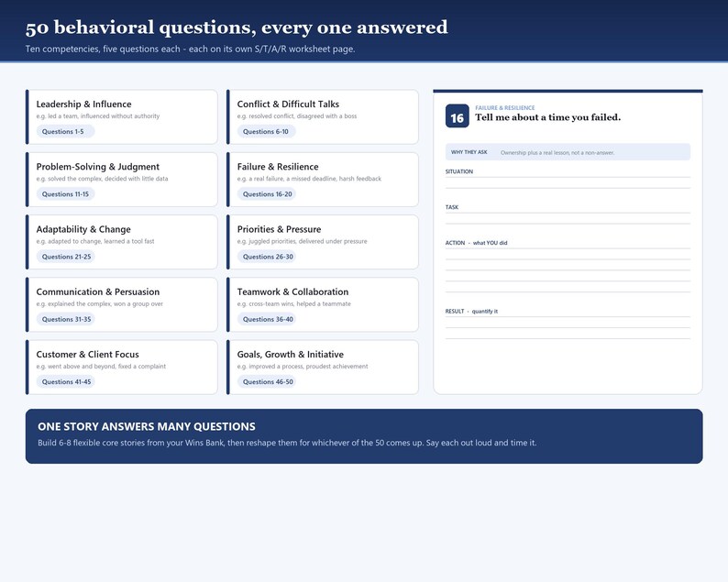Image resolution: width=728 pixels, height=582 pixels.
Task: Click 'e.g. cross-team wins, helped a teammate'
Action: click(294, 304)
